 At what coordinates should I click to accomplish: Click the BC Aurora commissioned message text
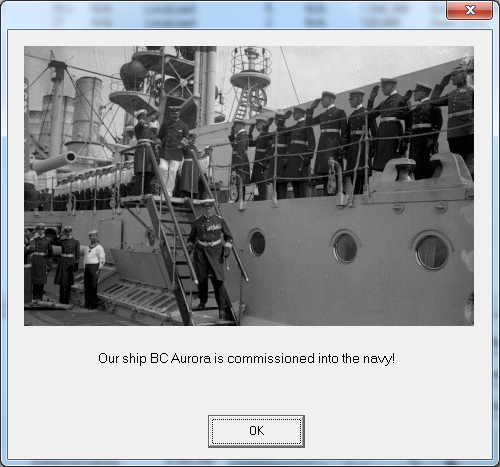tap(246, 359)
